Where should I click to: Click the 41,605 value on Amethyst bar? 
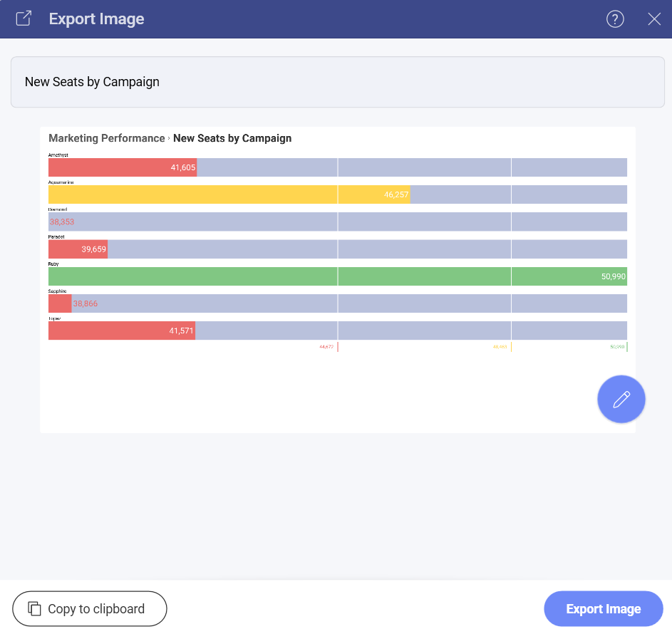183,167
